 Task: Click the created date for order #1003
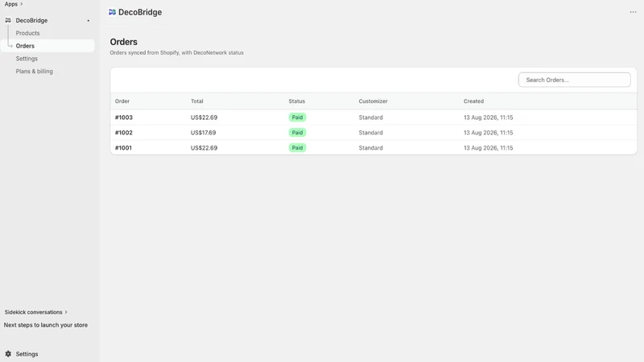pyautogui.click(x=488, y=117)
